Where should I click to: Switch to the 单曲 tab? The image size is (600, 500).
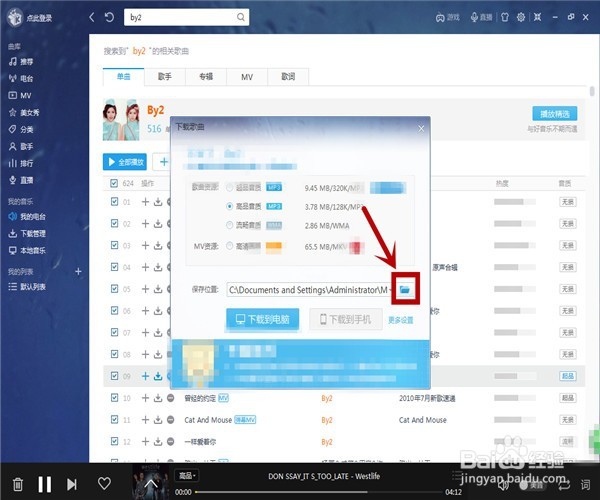coord(124,77)
